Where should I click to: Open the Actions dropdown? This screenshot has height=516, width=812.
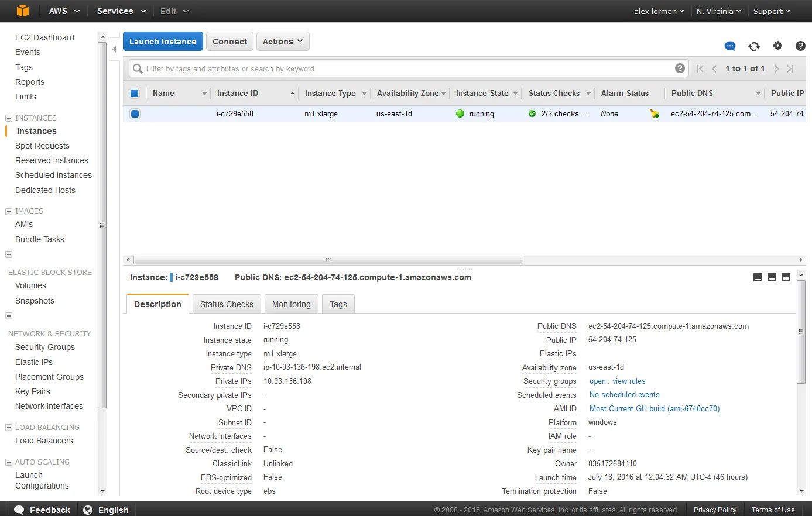(x=283, y=42)
